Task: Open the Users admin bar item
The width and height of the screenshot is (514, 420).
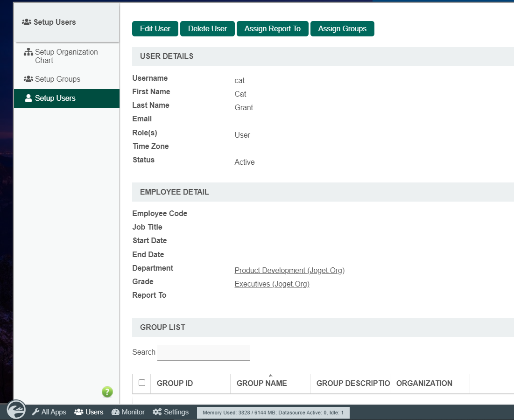Action: [x=89, y=412]
